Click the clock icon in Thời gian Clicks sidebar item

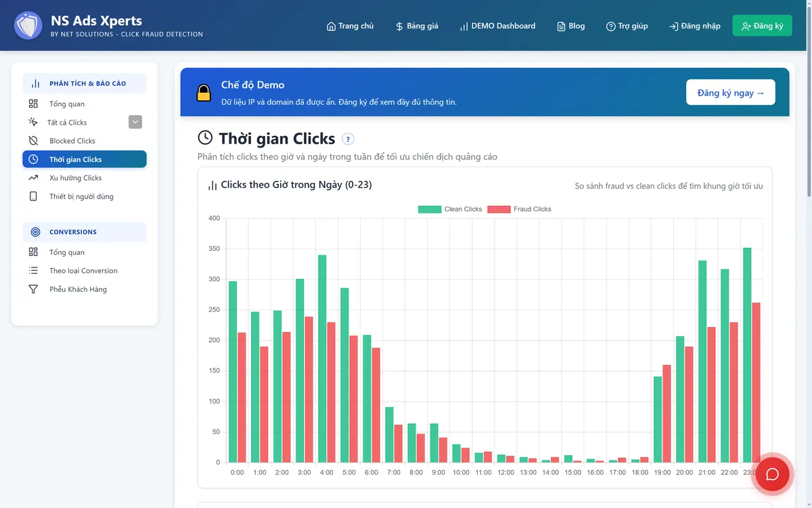click(x=33, y=159)
